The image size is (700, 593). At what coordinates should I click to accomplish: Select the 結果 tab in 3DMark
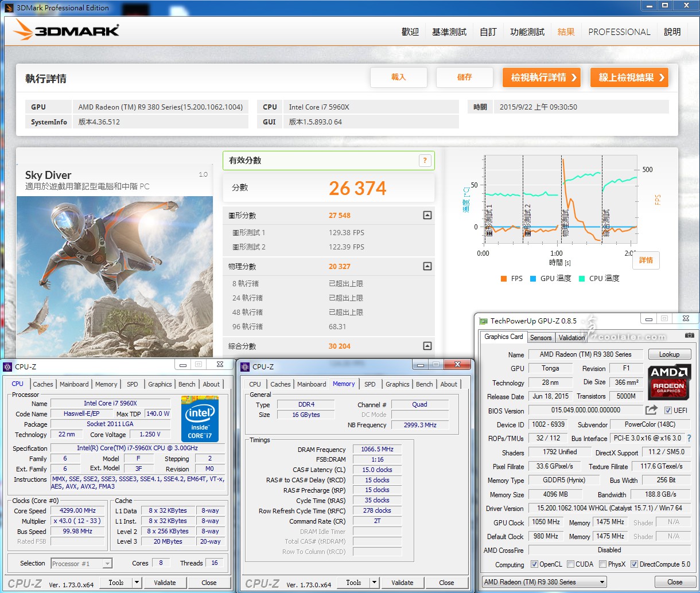[x=566, y=32]
